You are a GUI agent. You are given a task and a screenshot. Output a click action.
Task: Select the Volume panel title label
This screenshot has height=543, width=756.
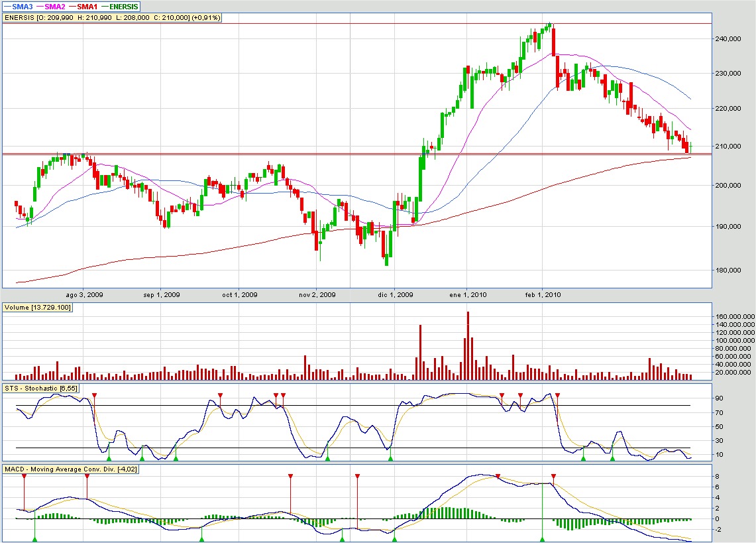(38, 308)
